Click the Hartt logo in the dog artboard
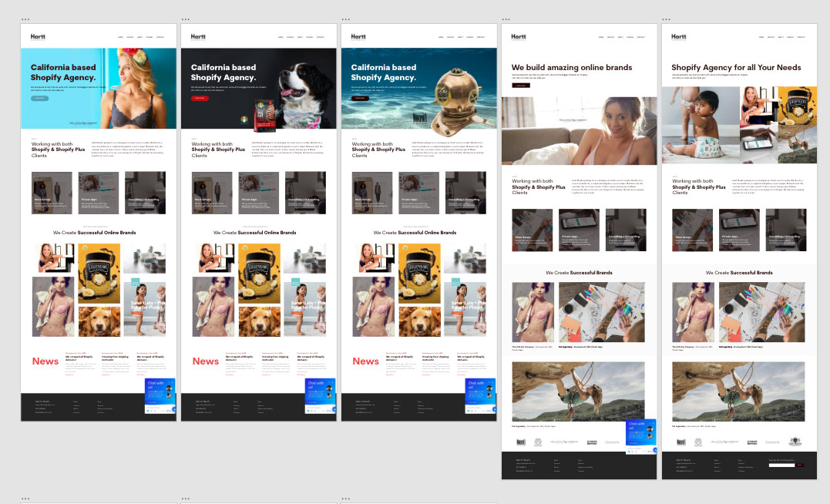 pyautogui.click(x=198, y=36)
